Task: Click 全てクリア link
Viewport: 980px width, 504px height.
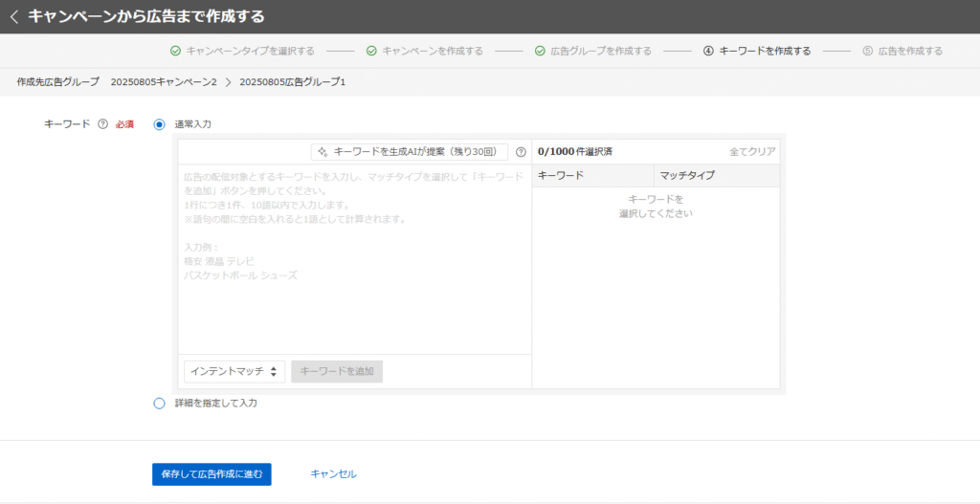Action: coord(752,152)
